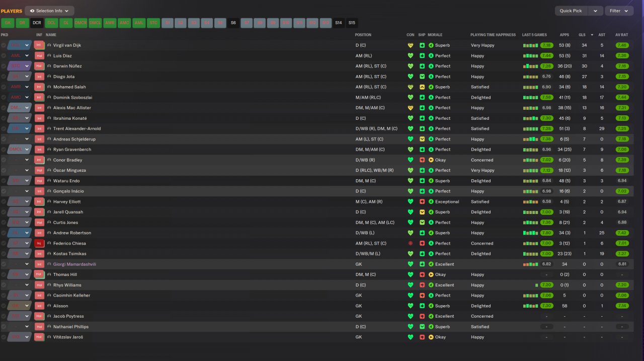Screen dimensions: 644x361
Task: Open the Selection Info dropdown
Action: click(49, 11)
